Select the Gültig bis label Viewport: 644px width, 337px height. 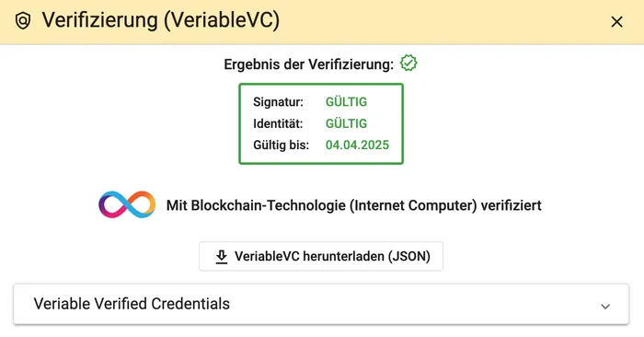click(x=281, y=145)
